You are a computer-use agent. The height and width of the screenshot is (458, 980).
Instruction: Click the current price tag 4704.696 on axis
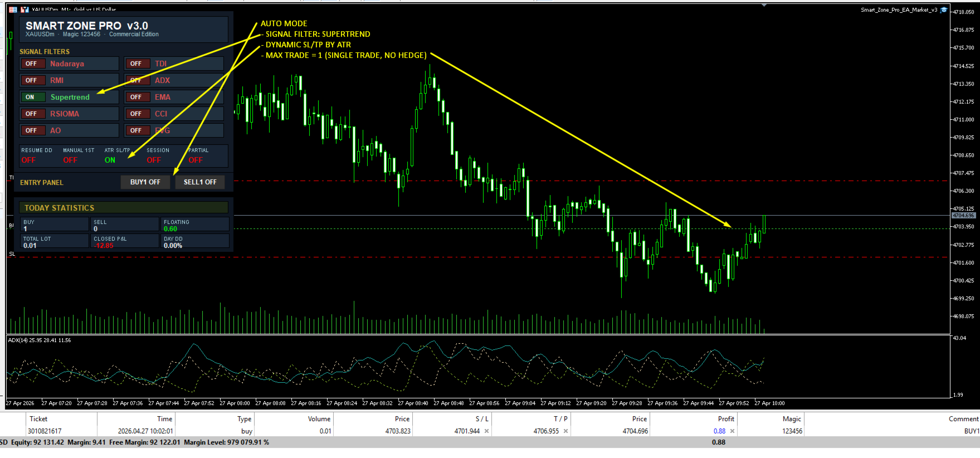[x=963, y=216]
